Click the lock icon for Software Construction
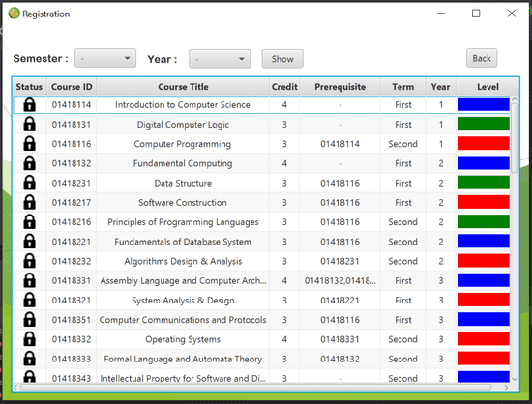Viewport: 532px width, 404px height. tap(30, 202)
